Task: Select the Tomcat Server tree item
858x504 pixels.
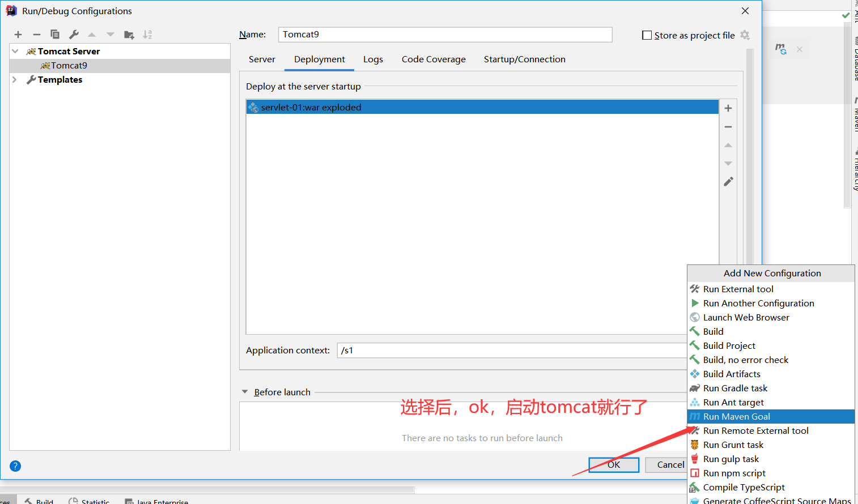Action: [x=69, y=51]
